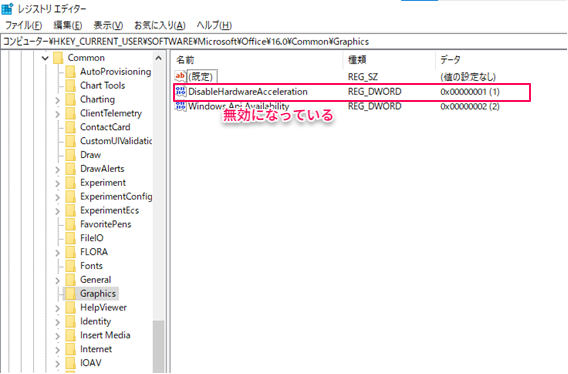Screen dimensions: 568x374
Task: Expand the Charting tree node
Action: pos(58,100)
